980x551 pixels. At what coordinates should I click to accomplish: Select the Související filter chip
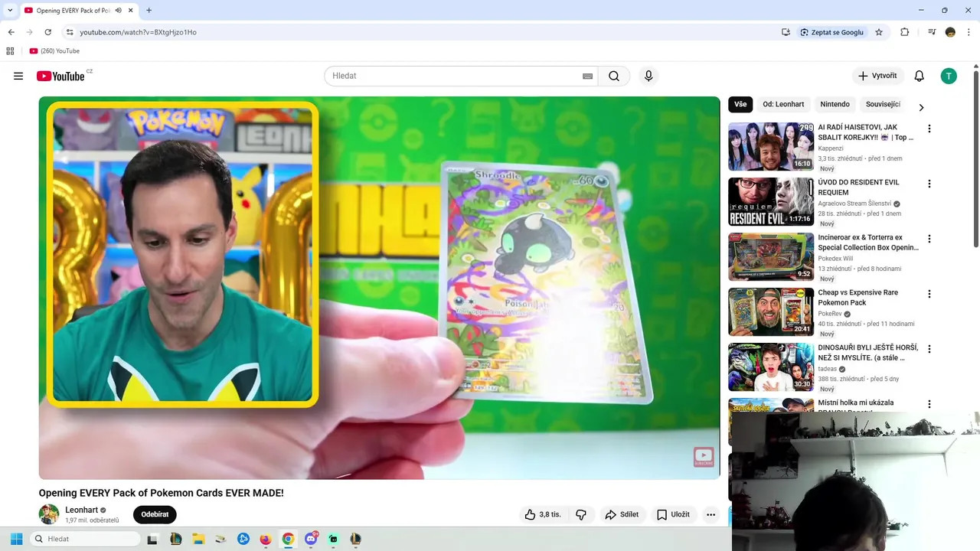(883, 104)
